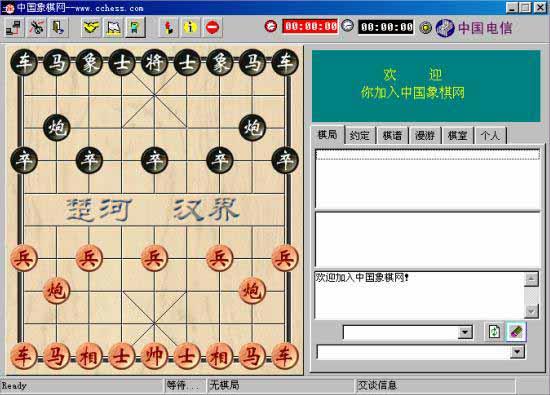
Task: Open the upper combo box dropdown arrow
Action: click(465, 332)
